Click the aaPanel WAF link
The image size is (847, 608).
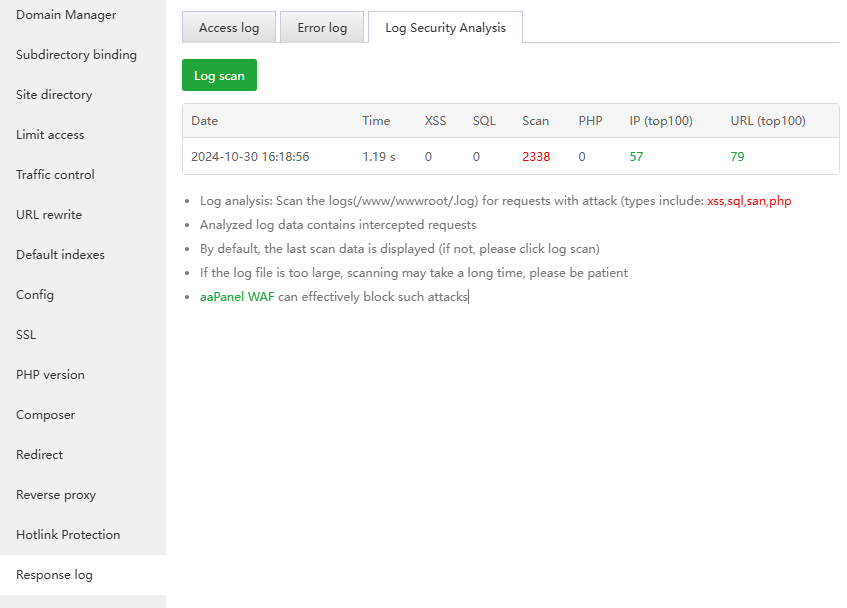click(237, 297)
